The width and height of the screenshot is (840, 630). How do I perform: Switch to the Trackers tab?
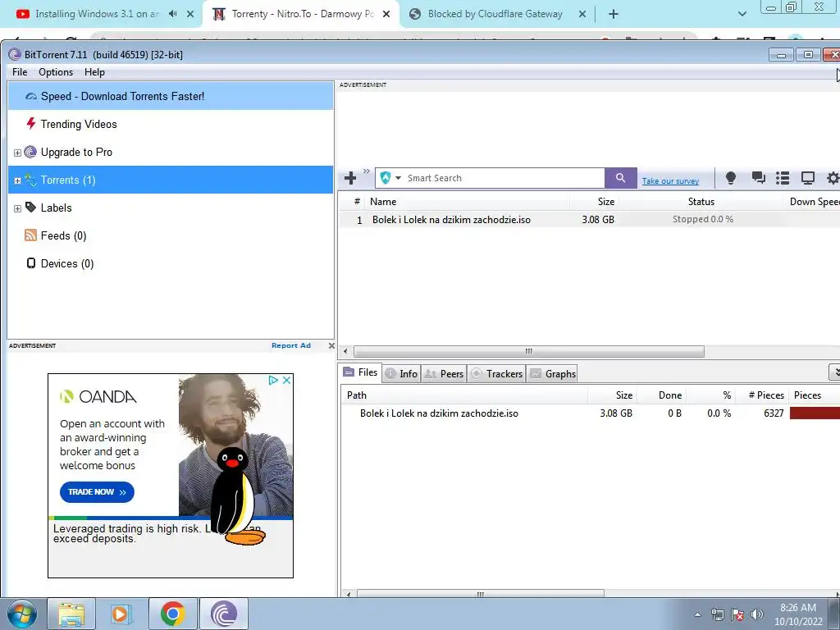click(496, 374)
